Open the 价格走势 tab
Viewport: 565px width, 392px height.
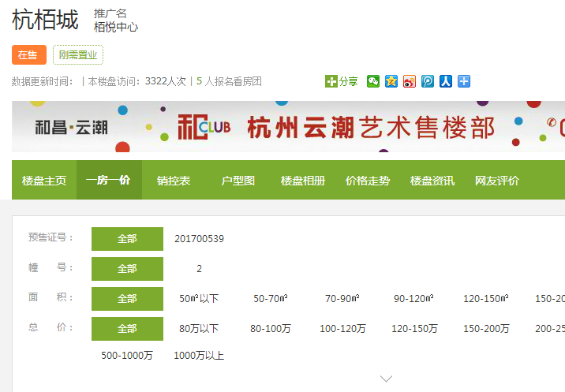click(368, 181)
